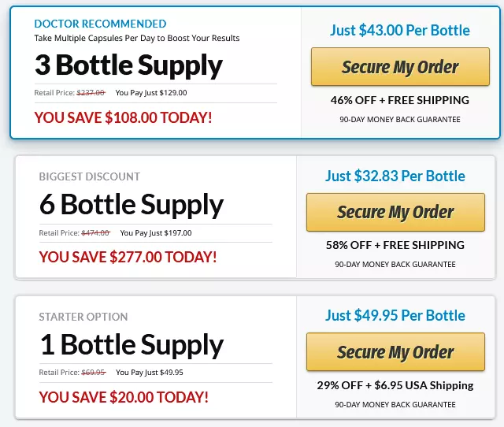Click You Save $277.00 Today text
This screenshot has width=504, height=427.
(128, 257)
